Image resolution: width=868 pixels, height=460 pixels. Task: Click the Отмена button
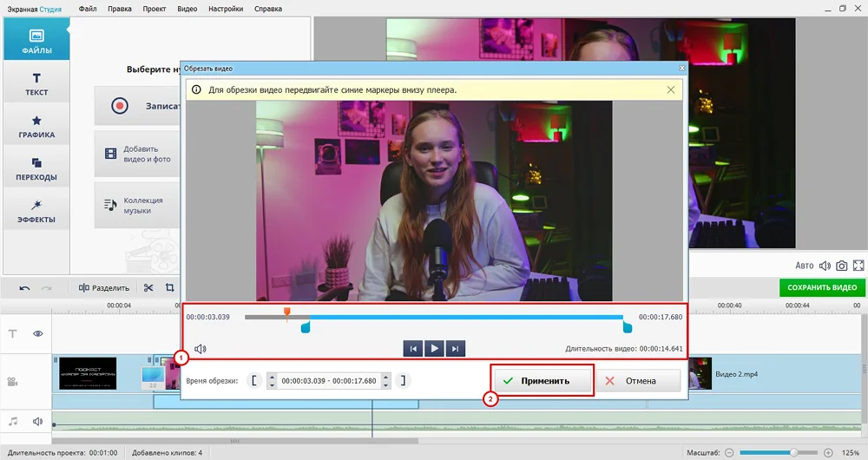point(638,381)
